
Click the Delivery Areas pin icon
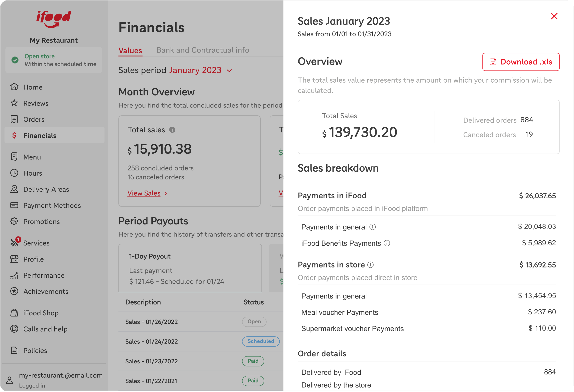coord(14,189)
